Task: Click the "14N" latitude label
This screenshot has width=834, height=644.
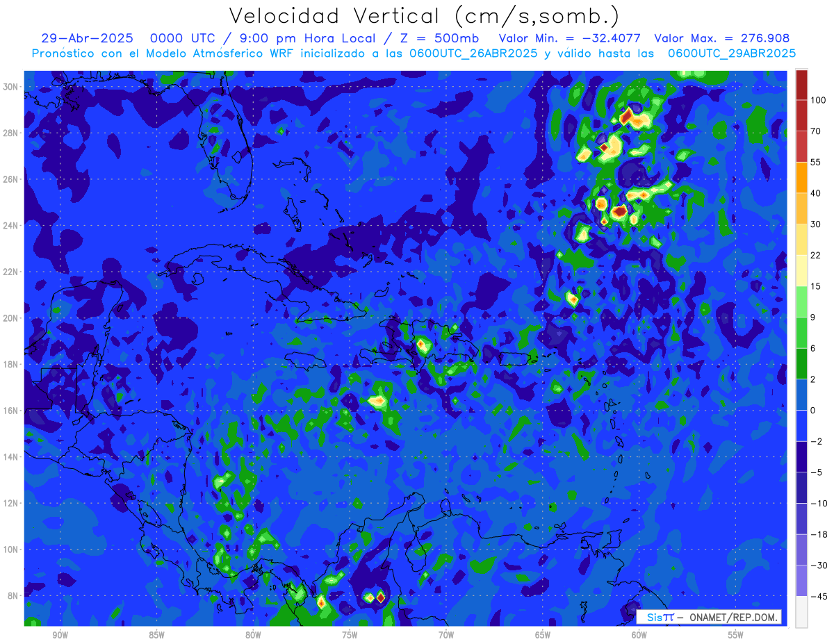Action: click(x=12, y=457)
